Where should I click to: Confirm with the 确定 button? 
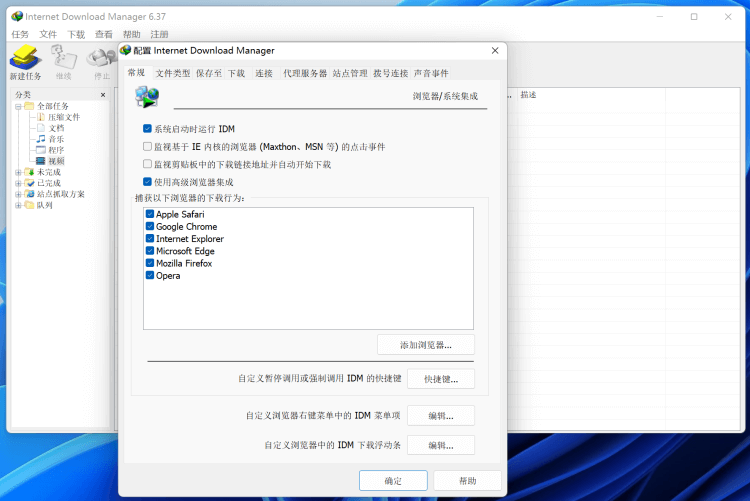pos(393,480)
